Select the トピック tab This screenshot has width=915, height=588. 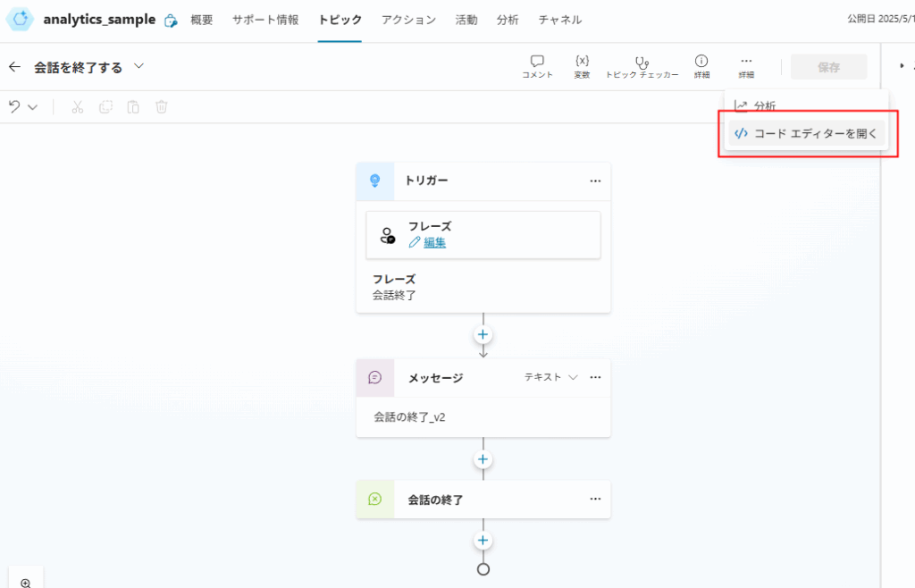point(340,20)
